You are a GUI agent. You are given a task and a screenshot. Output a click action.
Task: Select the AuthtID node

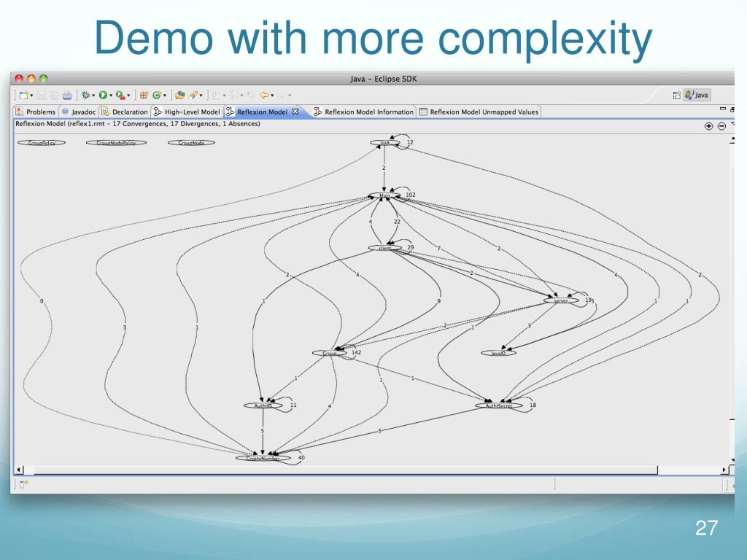pos(263,405)
